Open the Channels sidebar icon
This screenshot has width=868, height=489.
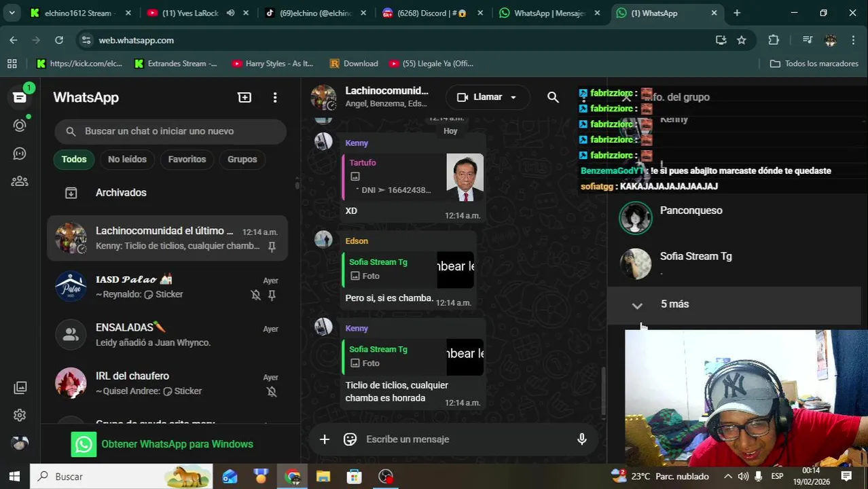20,153
